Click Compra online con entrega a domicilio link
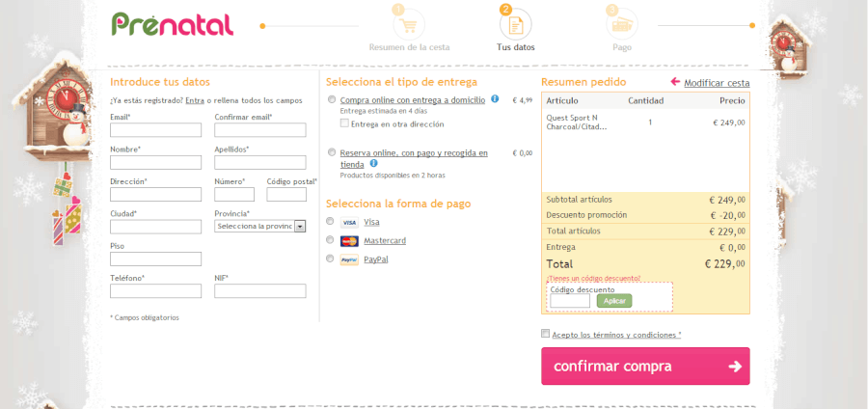The image size is (868, 409). 413,100
